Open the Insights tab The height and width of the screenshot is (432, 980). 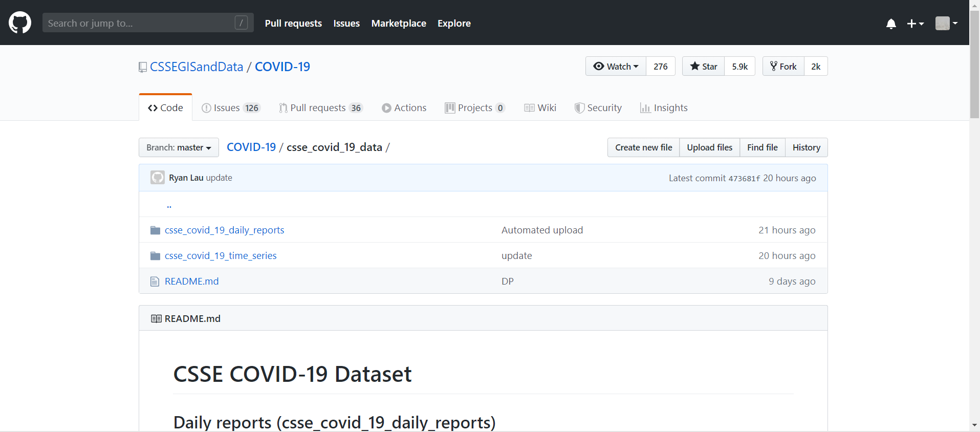664,107
